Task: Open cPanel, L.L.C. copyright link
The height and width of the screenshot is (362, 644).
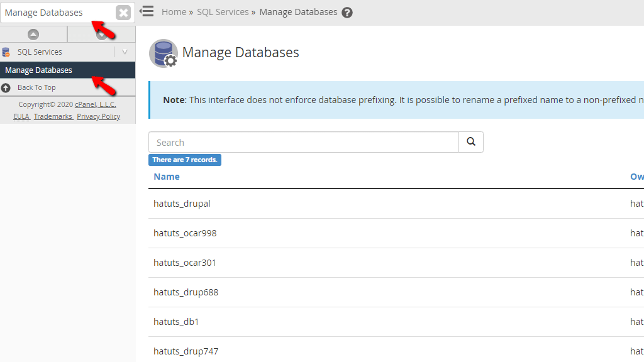Action: point(96,104)
